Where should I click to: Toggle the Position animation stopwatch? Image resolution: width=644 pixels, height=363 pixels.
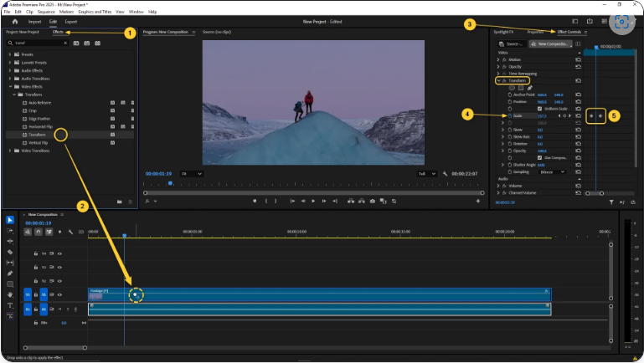pyautogui.click(x=510, y=102)
